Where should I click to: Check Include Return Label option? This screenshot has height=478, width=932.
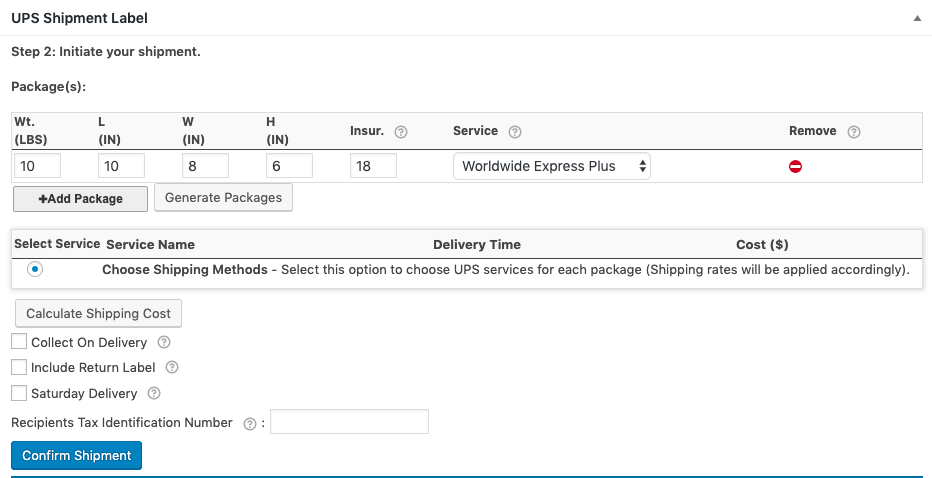(19, 367)
